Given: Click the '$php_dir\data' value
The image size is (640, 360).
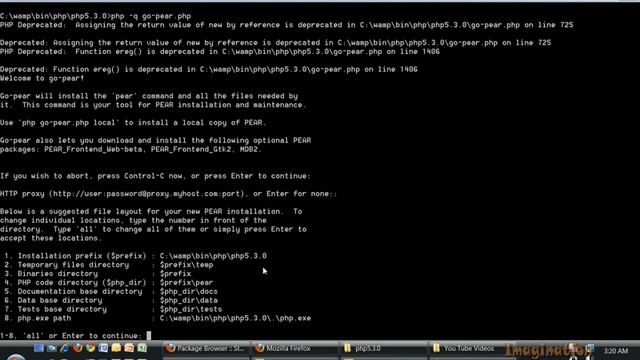Looking at the screenshot, I should 189,300.
